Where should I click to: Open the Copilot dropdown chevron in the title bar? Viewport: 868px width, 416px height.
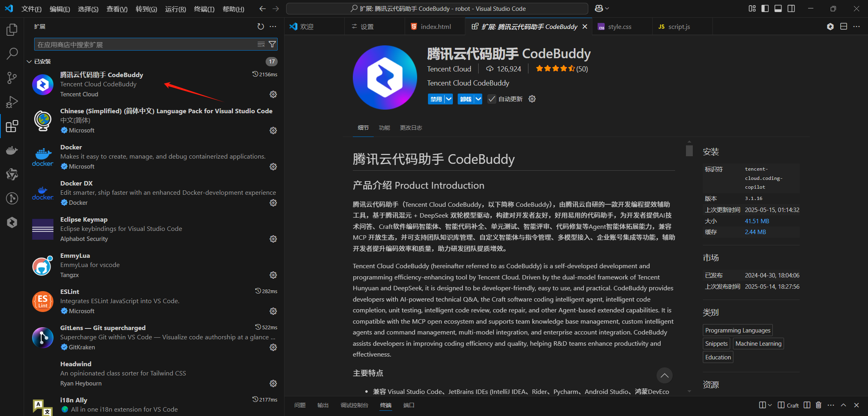tap(607, 8)
